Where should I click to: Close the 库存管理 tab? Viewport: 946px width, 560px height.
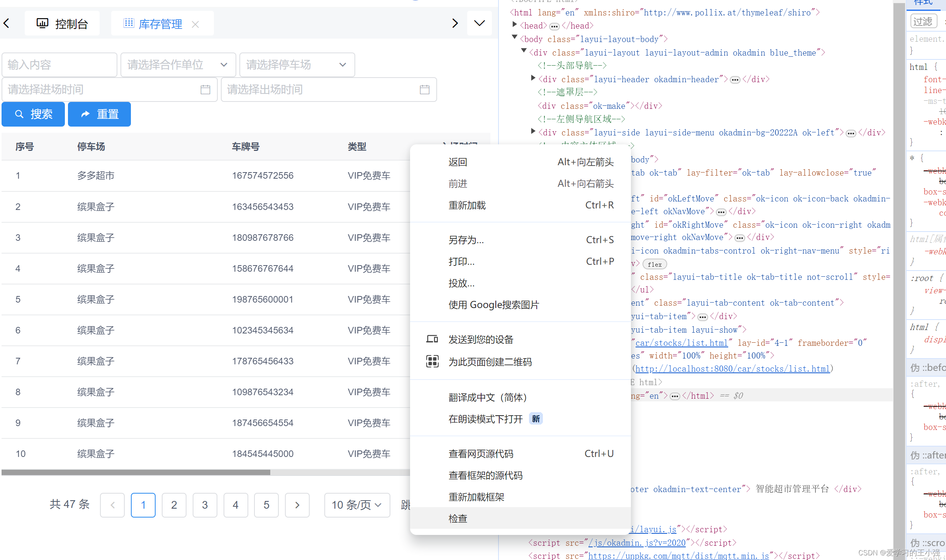195,24
